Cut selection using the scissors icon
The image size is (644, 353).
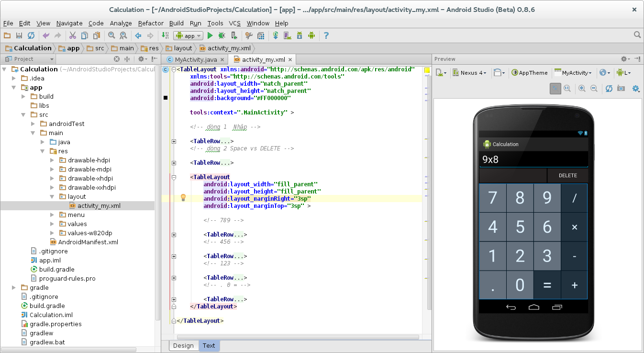73,35
